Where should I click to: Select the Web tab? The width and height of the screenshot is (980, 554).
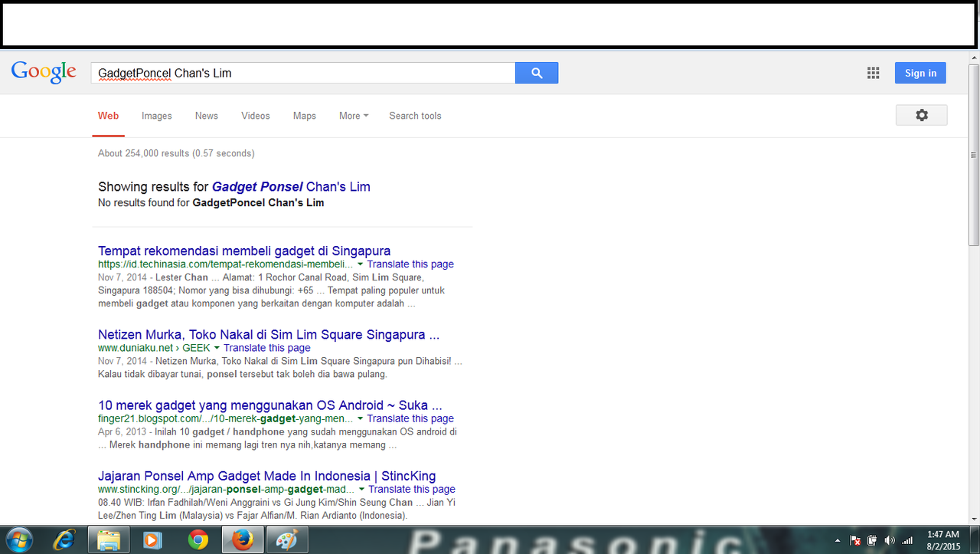tap(108, 116)
